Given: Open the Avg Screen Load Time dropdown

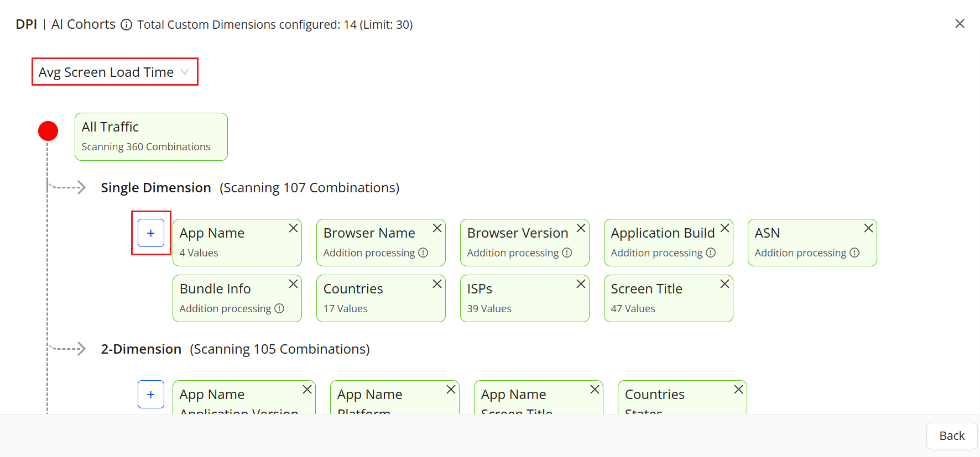Looking at the screenshot, I should tap(114, 72).
